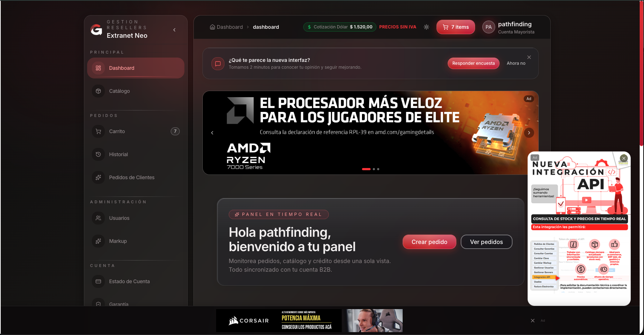The height and width of the screenshot is (335, 644).
Task: Close the Nueva Integración API popup ad
Action: click(624, 158)
